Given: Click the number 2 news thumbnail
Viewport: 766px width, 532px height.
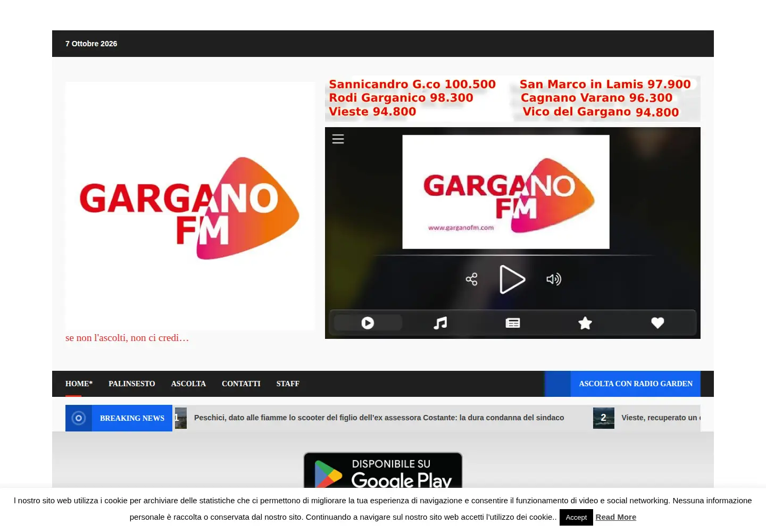Looking at the screenshot, I should coord(604,418).
